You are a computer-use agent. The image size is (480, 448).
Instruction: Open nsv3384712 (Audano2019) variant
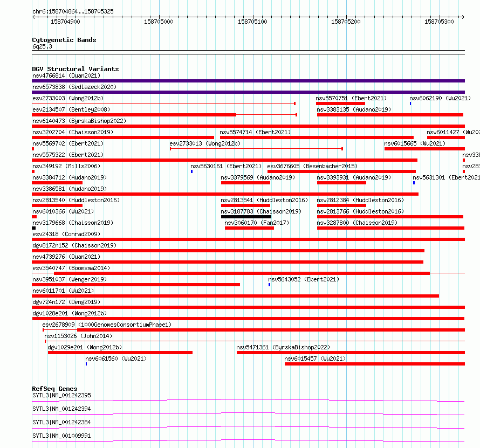[x=57, y=183]
